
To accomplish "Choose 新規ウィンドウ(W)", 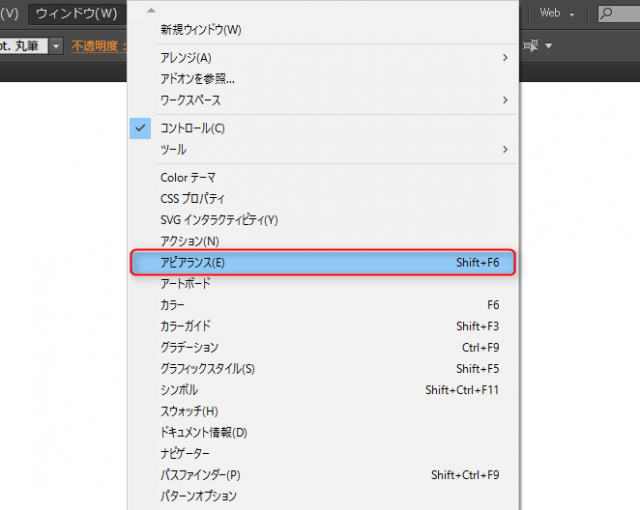I will coord(200,30).
